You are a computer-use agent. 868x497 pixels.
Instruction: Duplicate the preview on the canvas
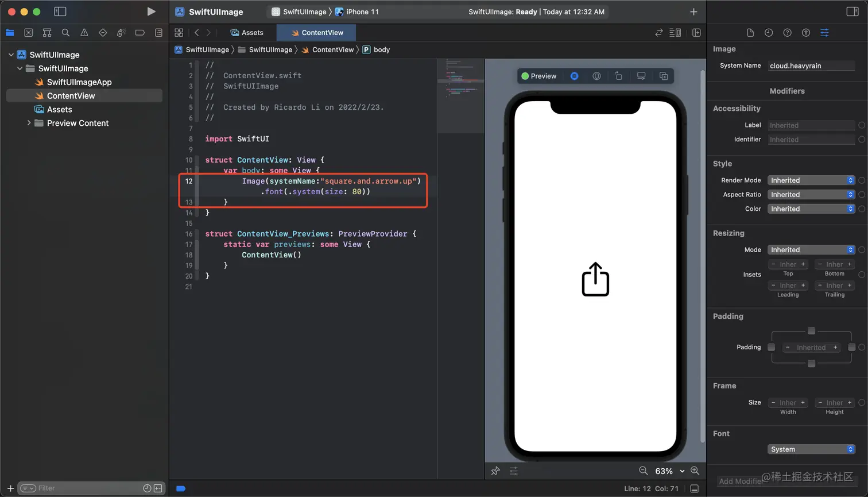coord(664,76)
